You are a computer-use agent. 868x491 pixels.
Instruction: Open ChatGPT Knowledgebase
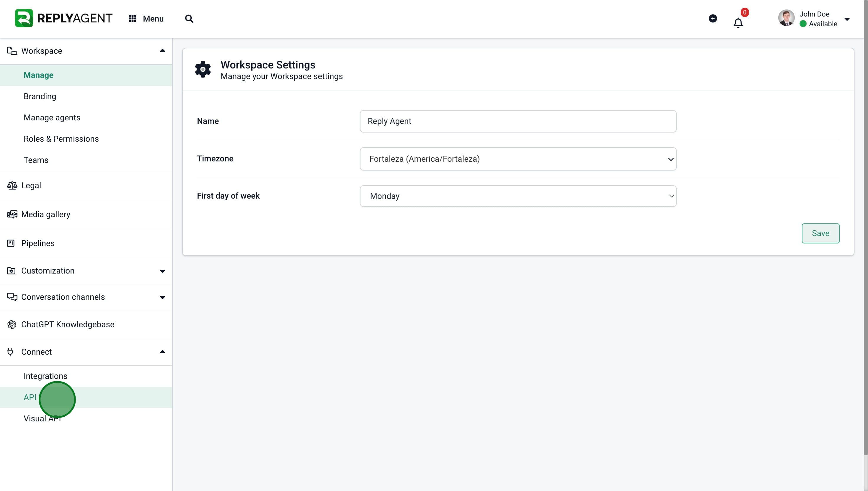pos(86,324)
